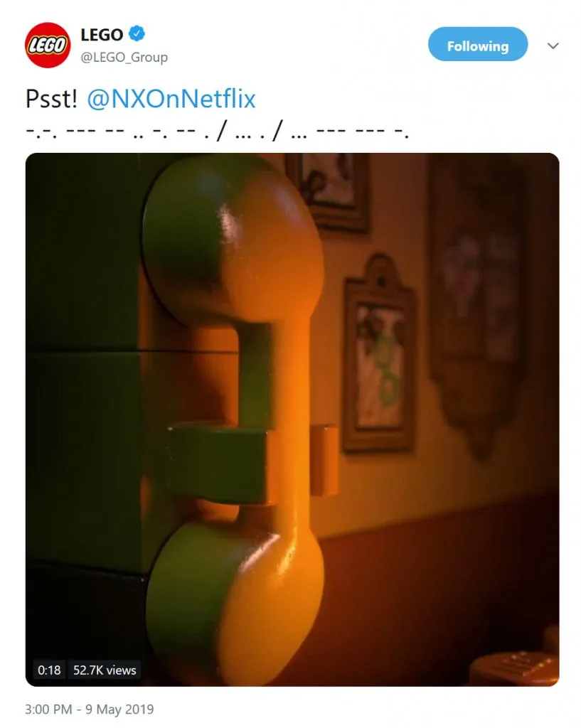
Task: Click the green phone cradle hook
Action: [218, 464]
